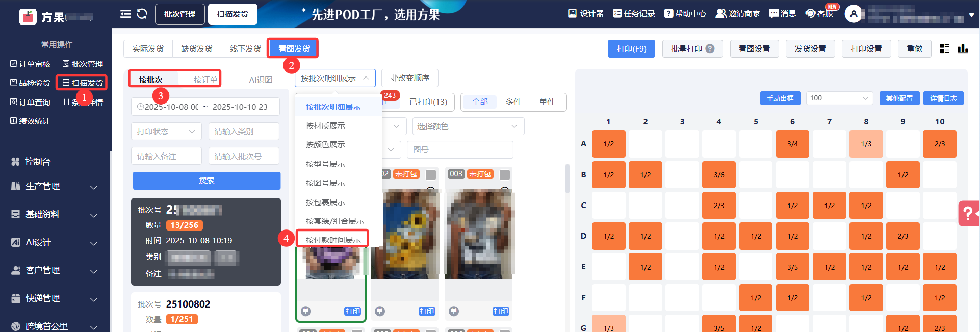Screen dimensions: 980x332
Task: Click the 单 badge on the green-bordered card
Action: [x=305, y=311]
